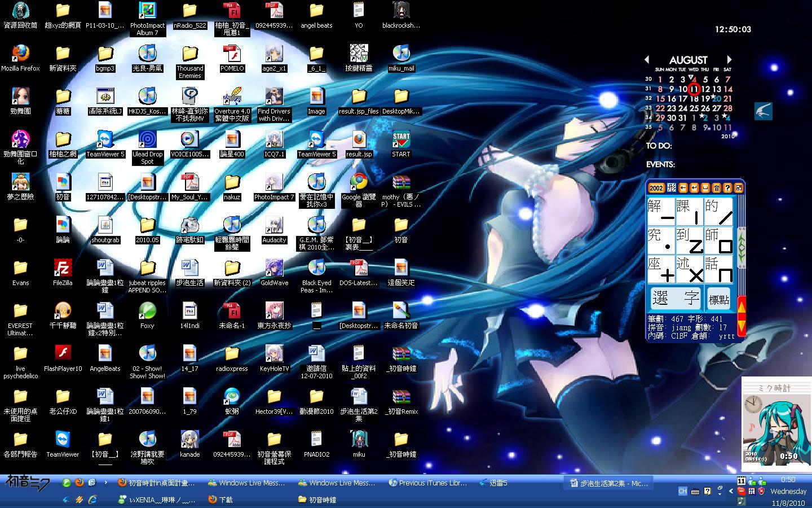812x508 pixels.
Task: Go to previous month in calendar widget
Action: (647, 59)
